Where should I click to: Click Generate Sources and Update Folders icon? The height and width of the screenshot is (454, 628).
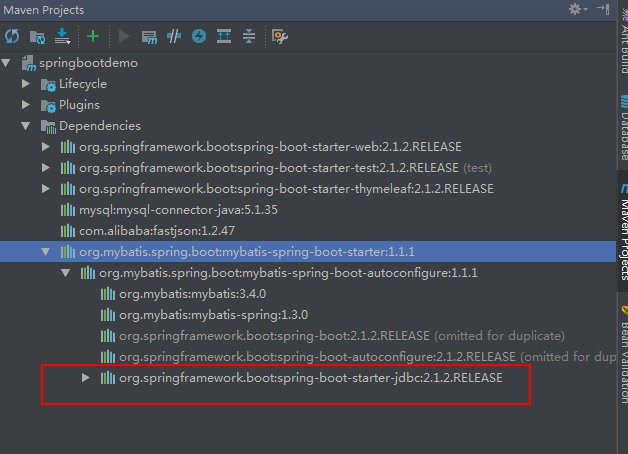coord(37,37)
